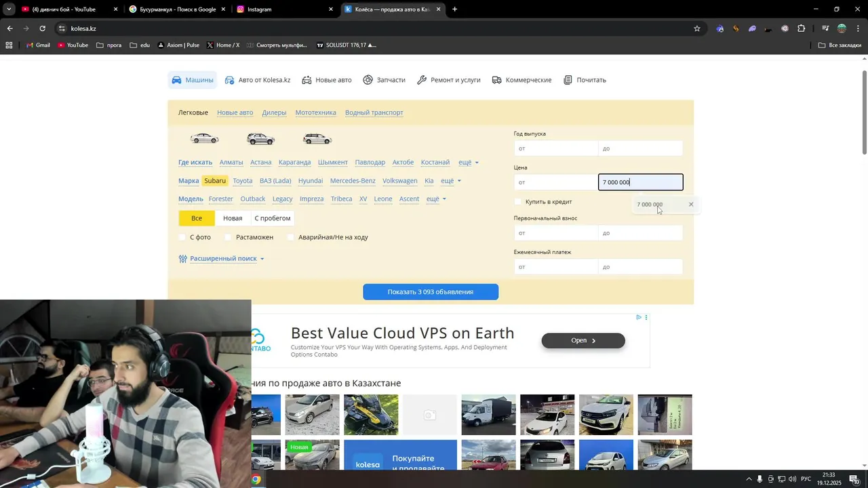Open the Chrome profile avatar

[x=842, y=28]
